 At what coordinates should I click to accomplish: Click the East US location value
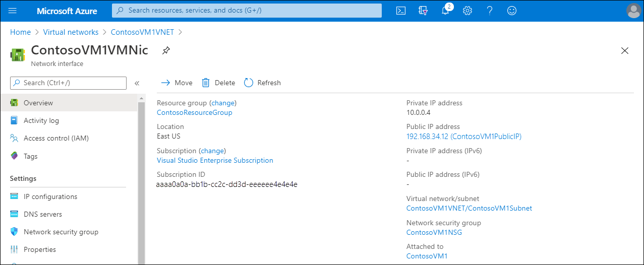[x=168, y=136]
